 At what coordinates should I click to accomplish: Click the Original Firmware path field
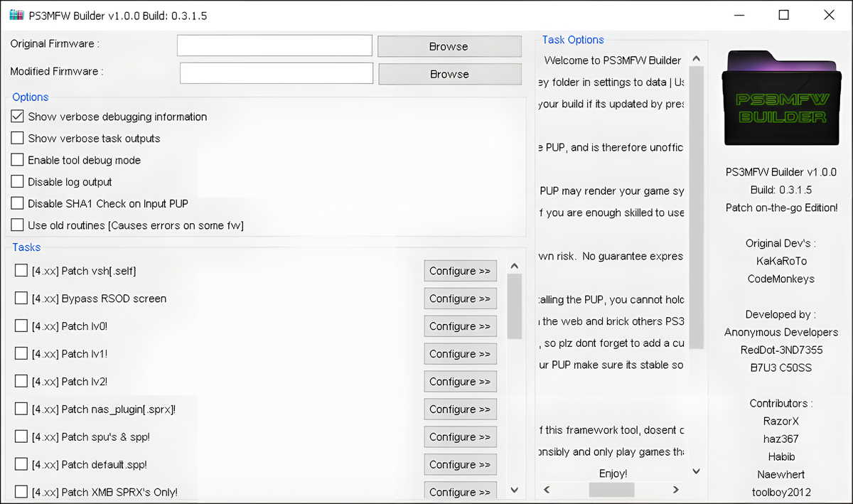click(x=274, y=45)
